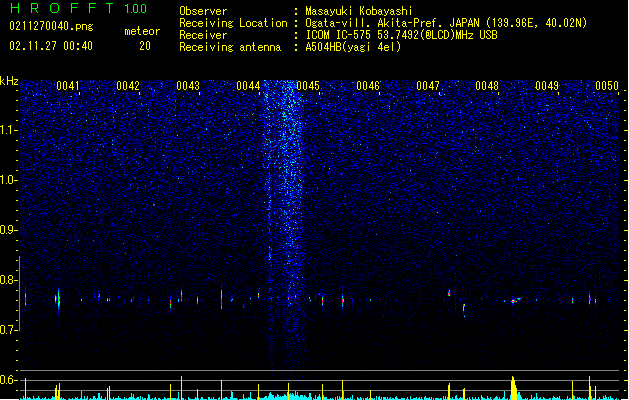Click the meteor count value 20
The width and height of the screenshot is (629, 400).
(145, 46)
